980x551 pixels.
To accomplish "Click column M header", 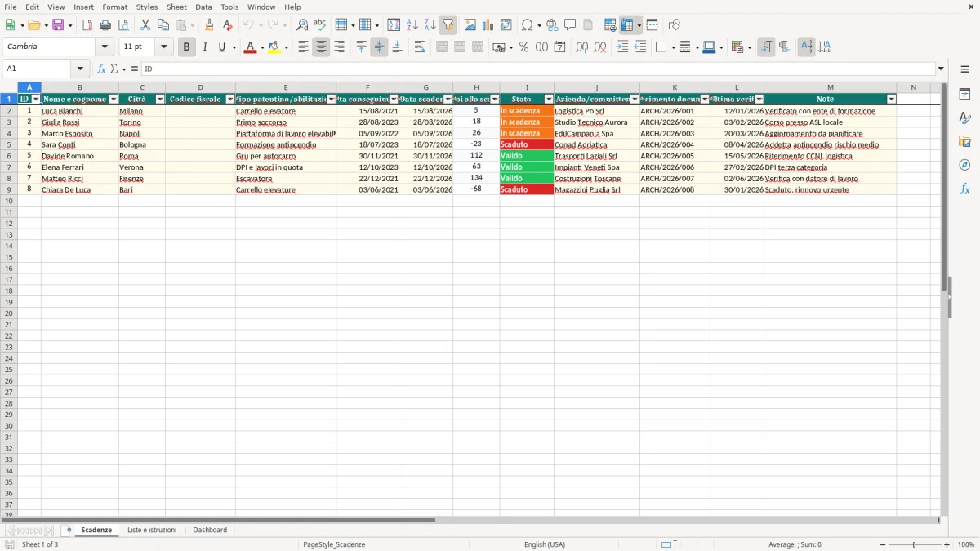I will (x=830, y=87).
